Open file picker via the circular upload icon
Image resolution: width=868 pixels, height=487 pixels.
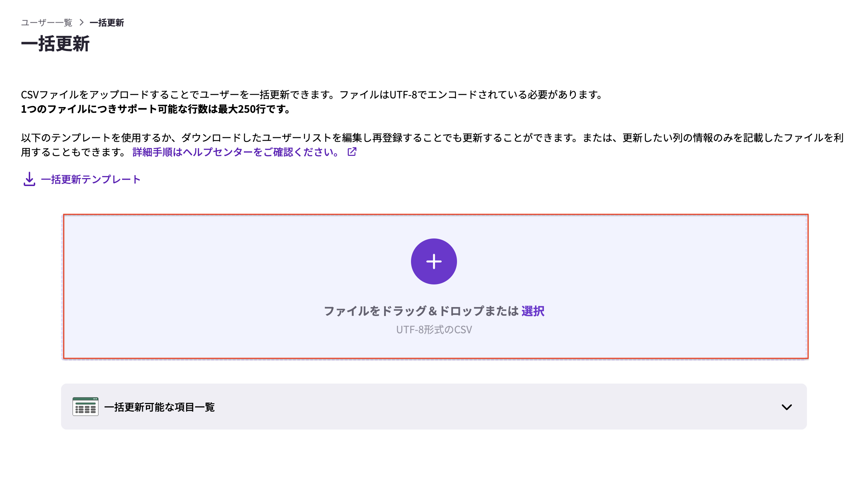click(434, 261)
